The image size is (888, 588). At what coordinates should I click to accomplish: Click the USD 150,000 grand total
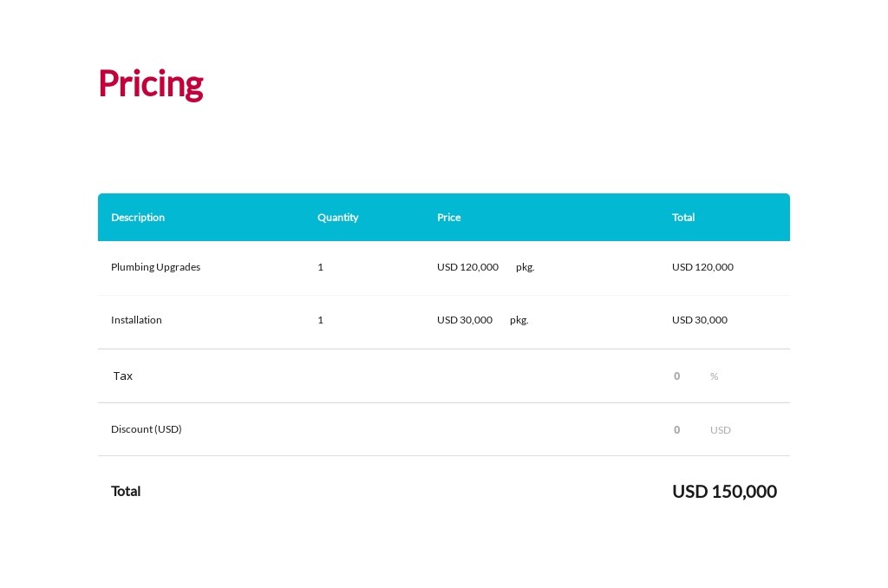click(x=724, y=491)
